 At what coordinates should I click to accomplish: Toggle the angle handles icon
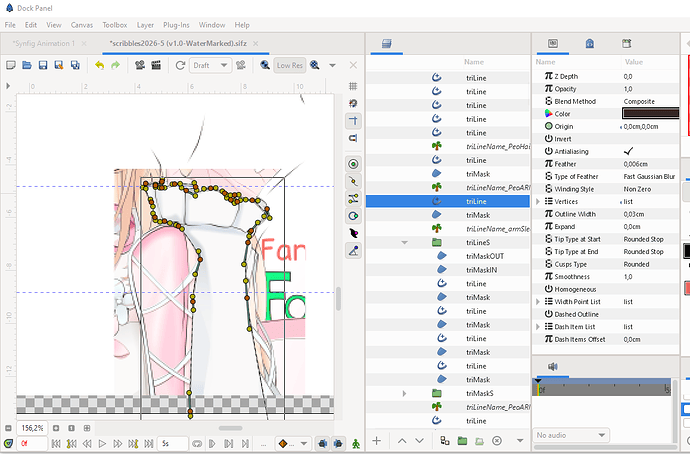353,251
